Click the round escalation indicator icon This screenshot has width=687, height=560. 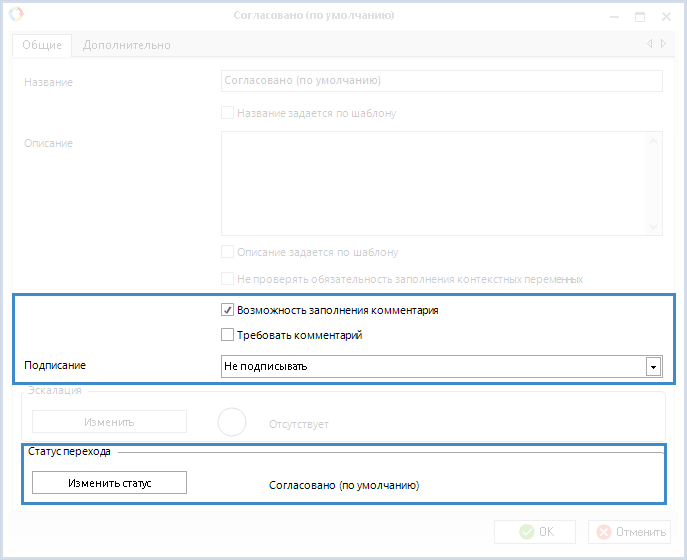[232, 423]
